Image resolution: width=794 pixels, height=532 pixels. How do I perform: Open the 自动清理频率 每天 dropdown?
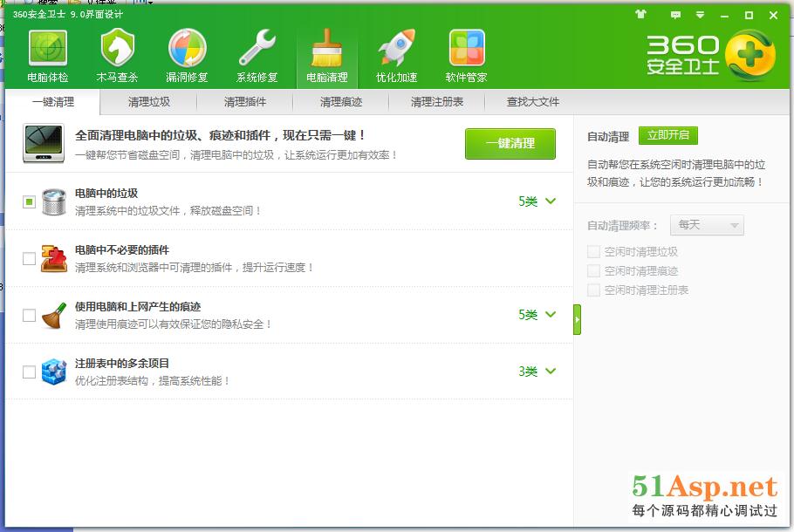point(707,225)
